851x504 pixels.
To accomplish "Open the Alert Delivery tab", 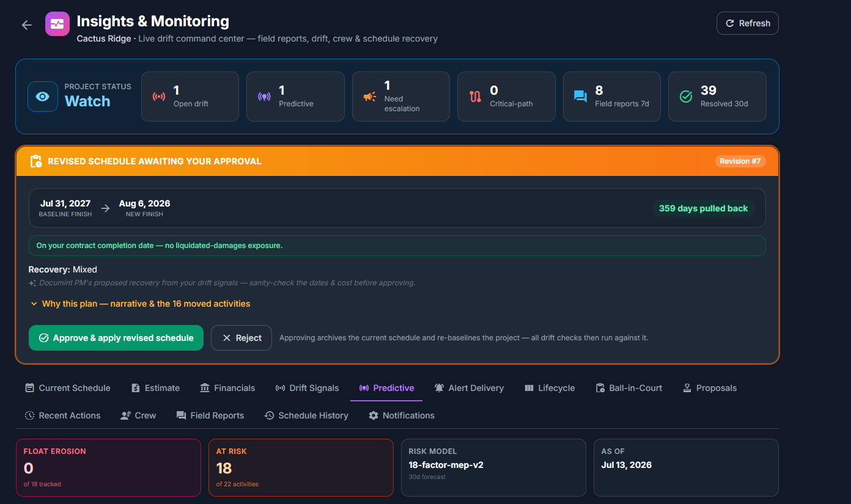I will (x=469, y=388).
